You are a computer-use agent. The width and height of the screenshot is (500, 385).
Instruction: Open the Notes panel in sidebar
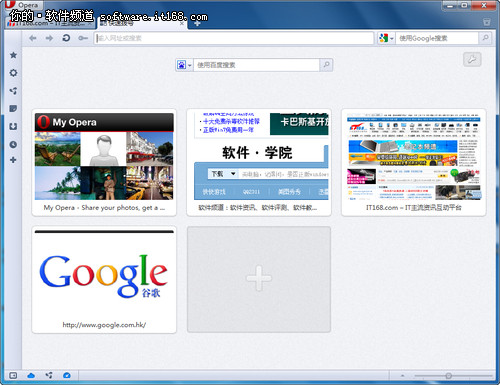click(13, 108)
